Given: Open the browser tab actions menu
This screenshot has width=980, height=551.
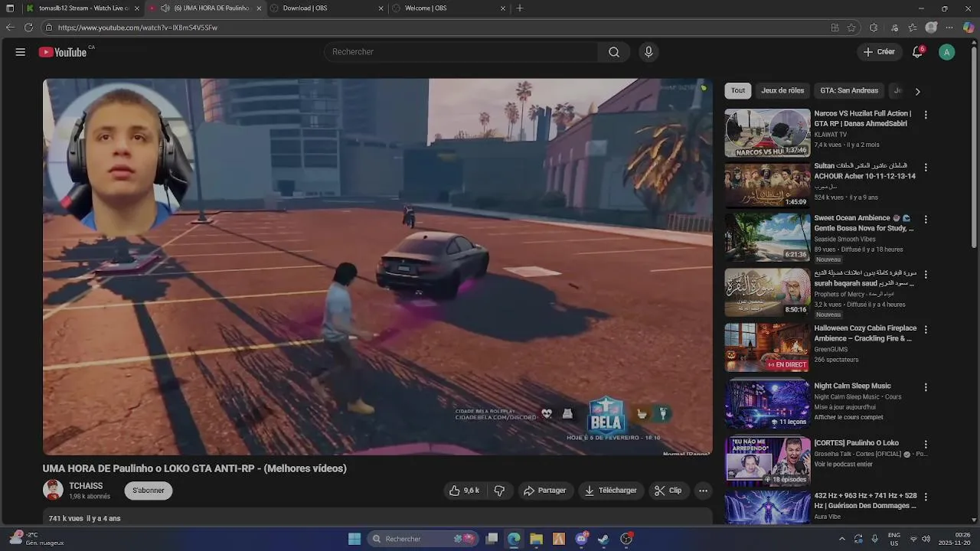Looking at the screenshot, I should [x=10, y=8].
